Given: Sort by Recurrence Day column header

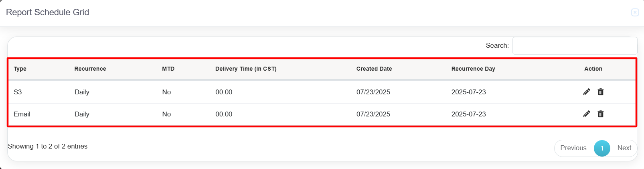Looking at the screenshot, I should click(473, 69).
